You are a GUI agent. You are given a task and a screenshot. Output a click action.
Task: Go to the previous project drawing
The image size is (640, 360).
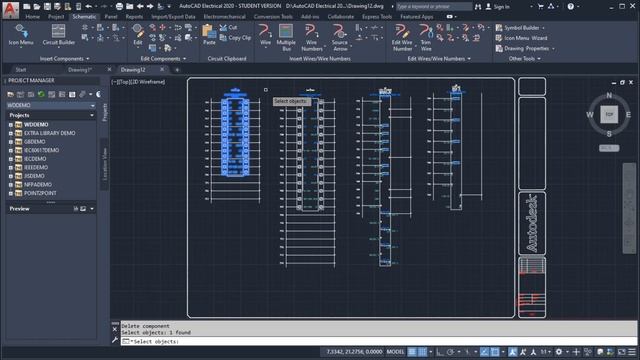pyautogui.click(x=140, y=7)
